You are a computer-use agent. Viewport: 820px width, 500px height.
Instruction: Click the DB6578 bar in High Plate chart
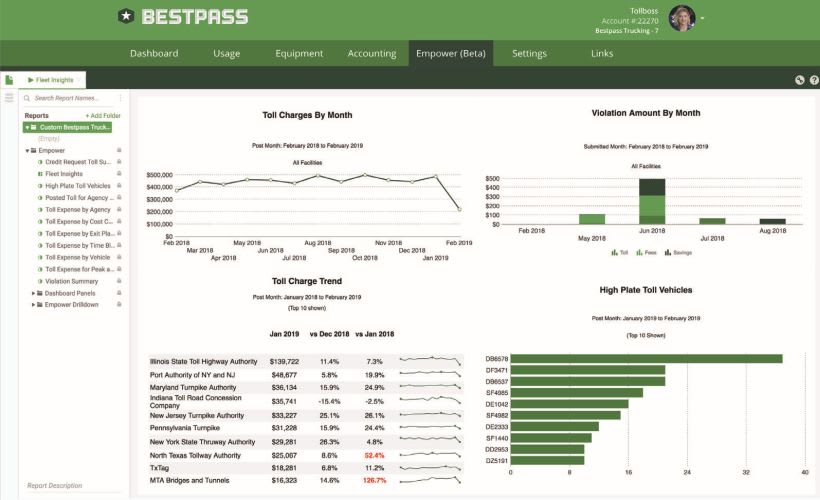point(646,359)
